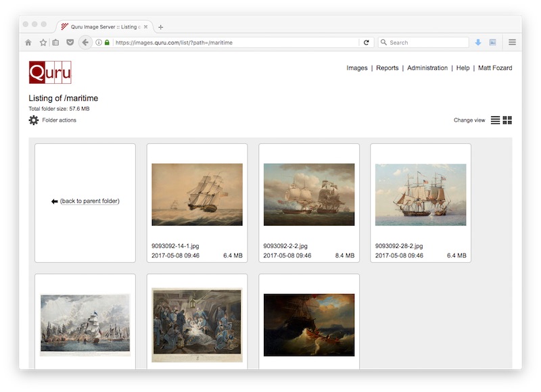Click file name 9093092-2-2.jpg
This screenshot has width=541, height=392.
click(x=285, y=246)
